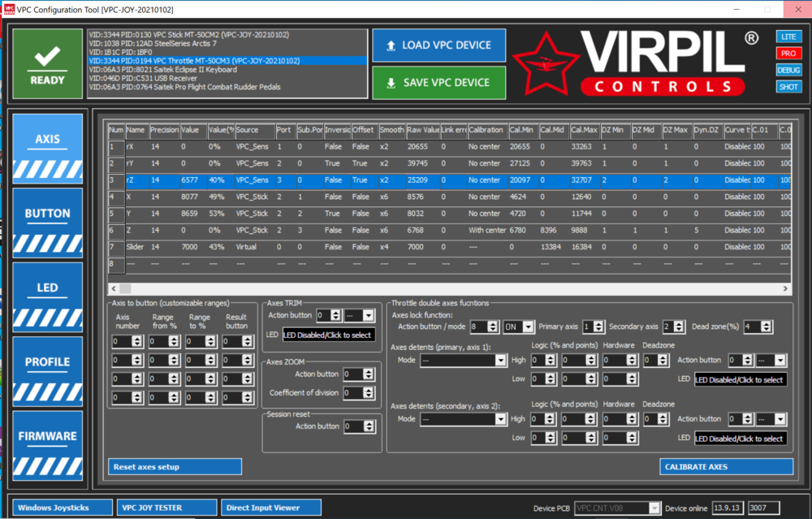Click the table's left horizontal scroll arrow
Screen dimensions: 812x519
coord(114,288)
